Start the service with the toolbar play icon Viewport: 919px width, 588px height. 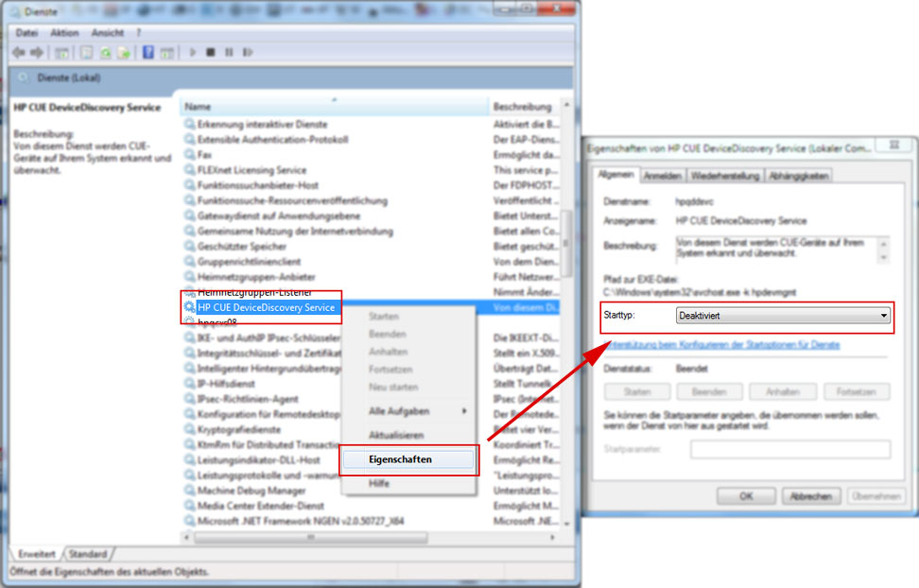coord(192,52)
